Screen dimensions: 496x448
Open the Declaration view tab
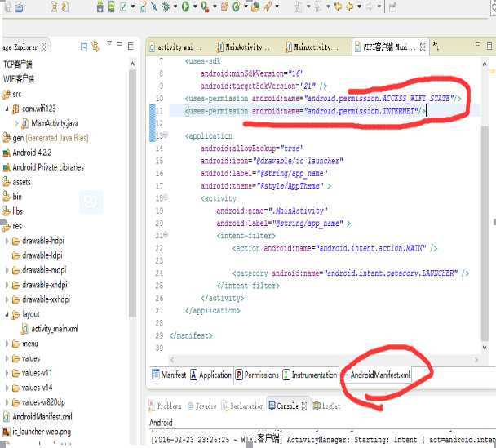point(242,406)
